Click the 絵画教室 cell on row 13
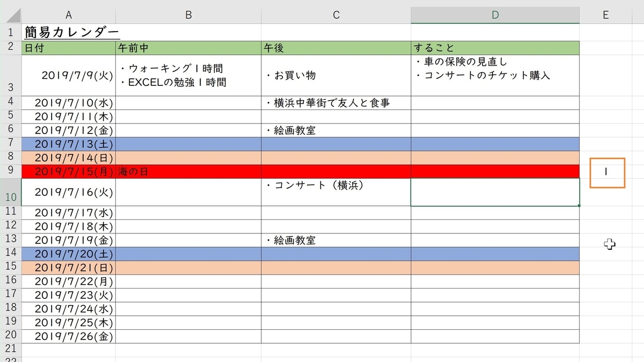 pos(335,240)
